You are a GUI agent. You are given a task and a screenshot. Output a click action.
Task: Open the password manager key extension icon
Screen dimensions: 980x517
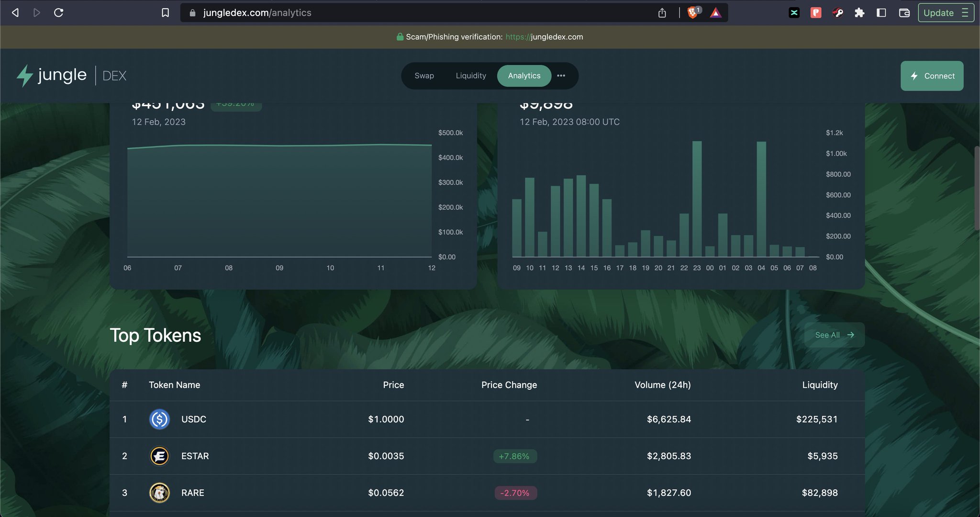coord(837,13)
